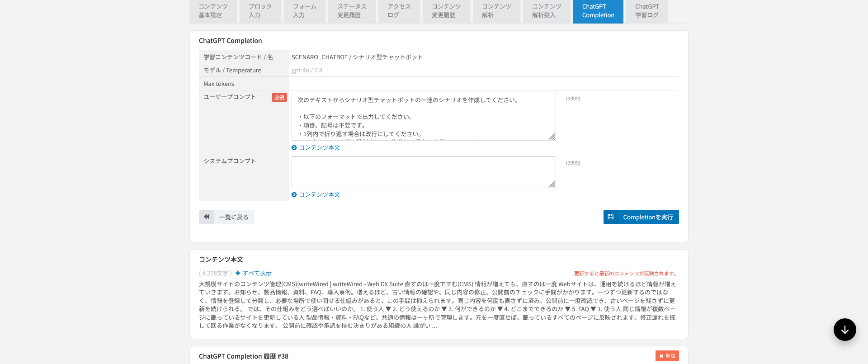Click the システムプロンプト field label

point(230,161)
